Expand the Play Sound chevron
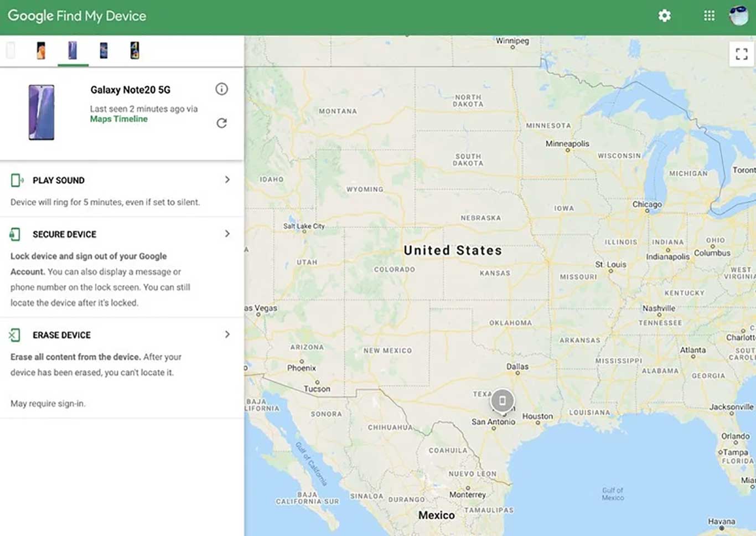756x536 pixels. click(x=227, y=179)
